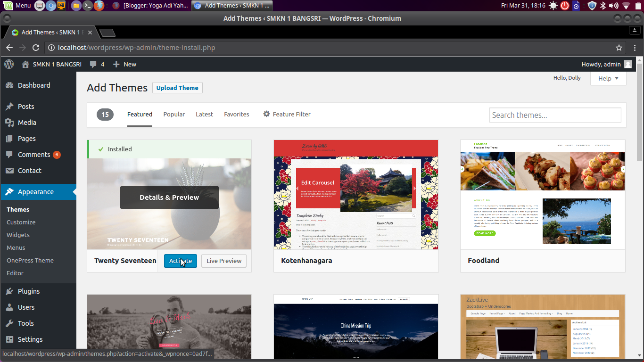
Task: Switch to the Latest themes tab
Action: coord(204,114)
